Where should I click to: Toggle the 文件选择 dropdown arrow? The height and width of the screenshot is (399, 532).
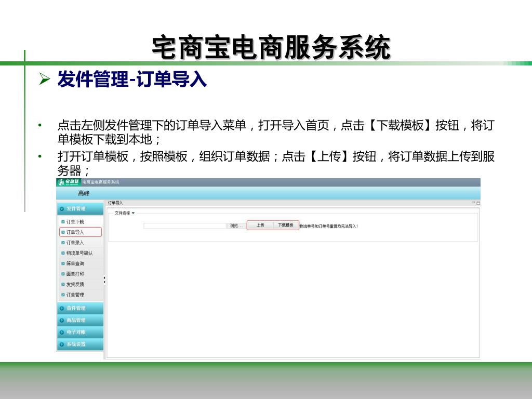133,213
